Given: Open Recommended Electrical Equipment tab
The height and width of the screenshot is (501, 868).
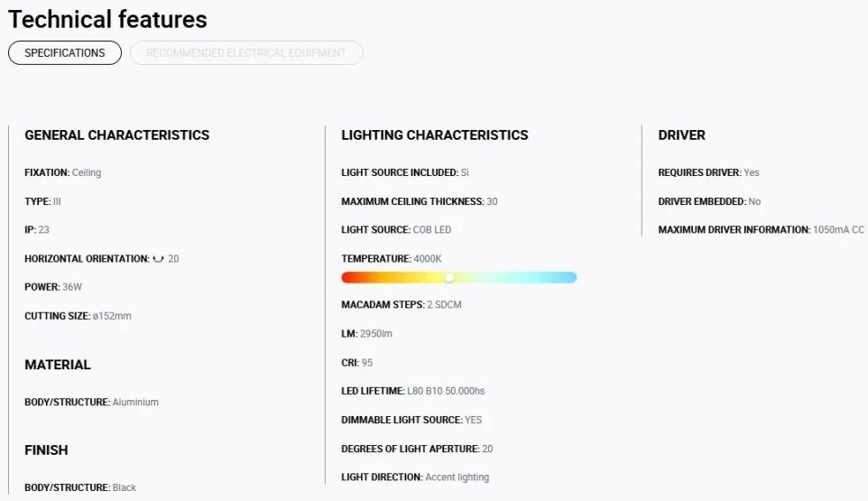Looking at the screenshot, I should point(246,52).
